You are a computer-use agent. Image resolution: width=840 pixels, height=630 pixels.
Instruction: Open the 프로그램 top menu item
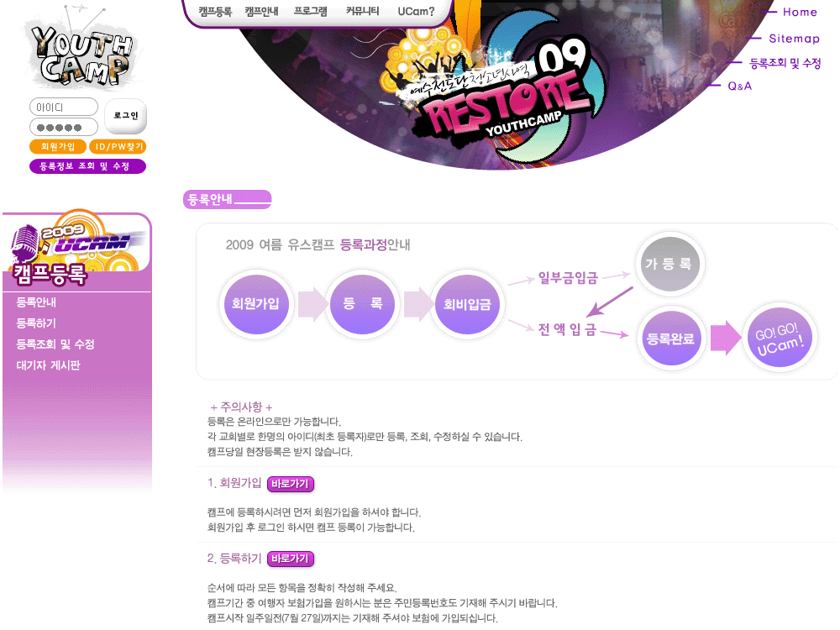[x=310, y=11]
